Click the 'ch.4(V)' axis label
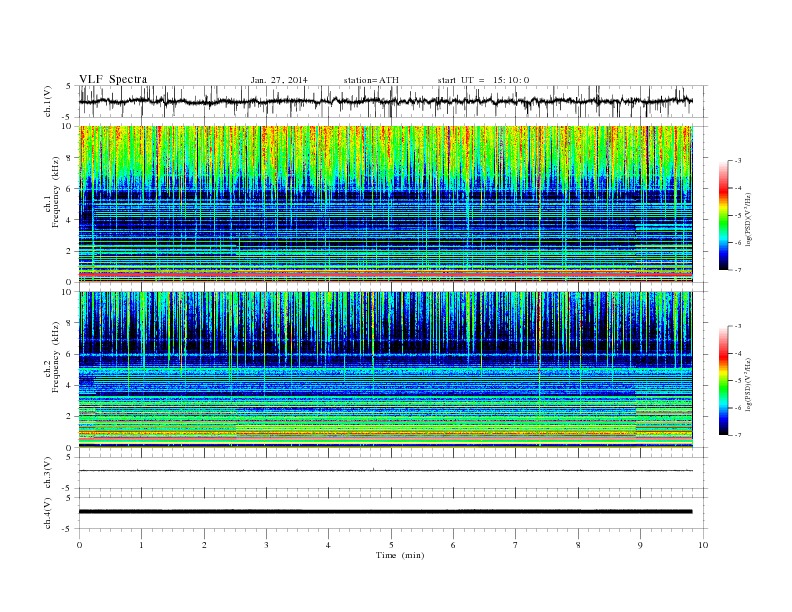 48,513
